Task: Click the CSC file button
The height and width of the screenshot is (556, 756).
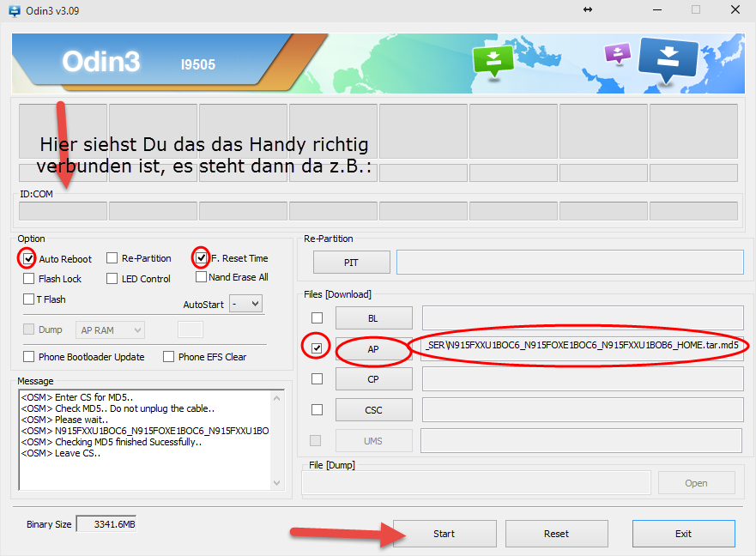Action: point(373,410)
